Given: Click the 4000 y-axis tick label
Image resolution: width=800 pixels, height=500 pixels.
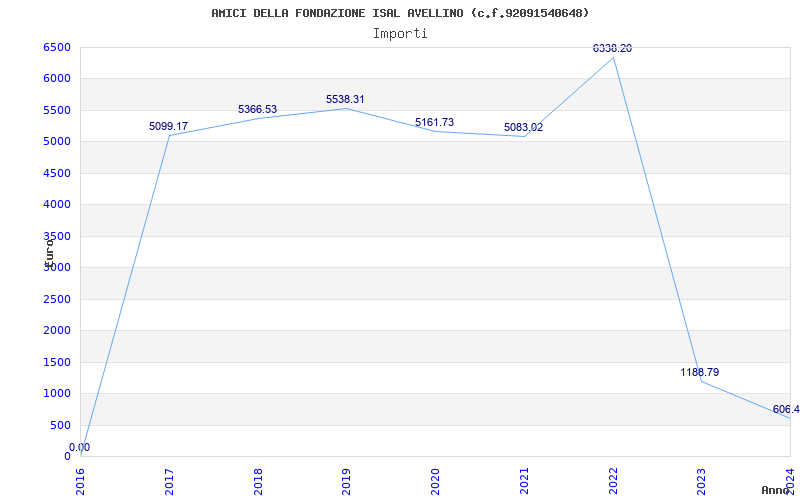Looking at the screenshot, I should pos(57,205).
